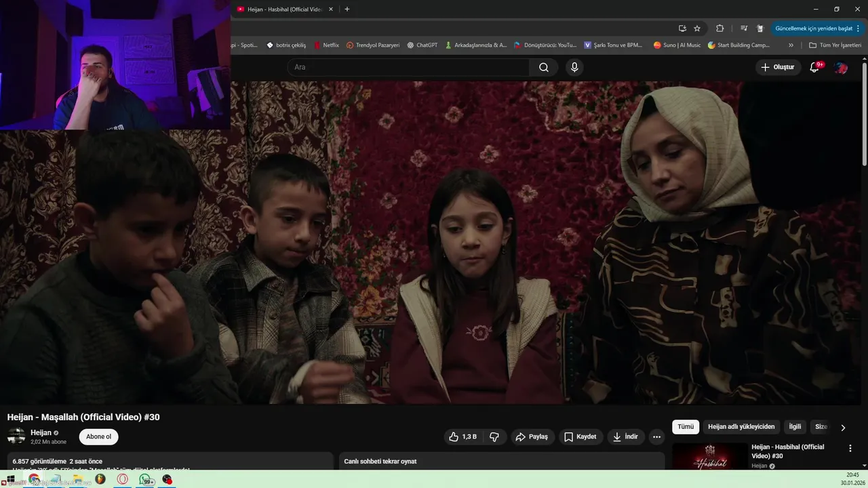The height and width of the screenshot is (488, 868).
Task: Click the İndir download button
Action: tap(625, 436)
